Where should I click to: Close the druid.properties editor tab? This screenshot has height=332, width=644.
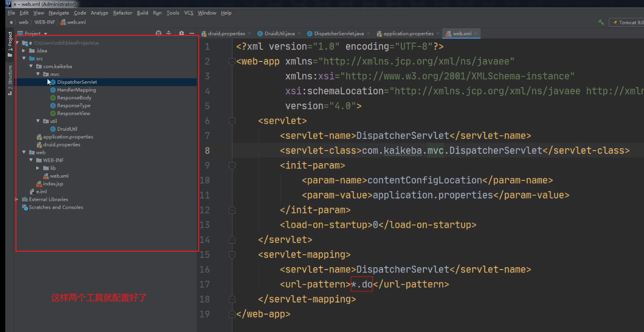249,34
